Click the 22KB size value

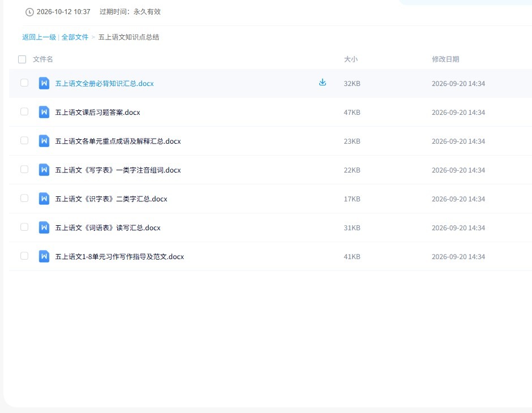352,170
